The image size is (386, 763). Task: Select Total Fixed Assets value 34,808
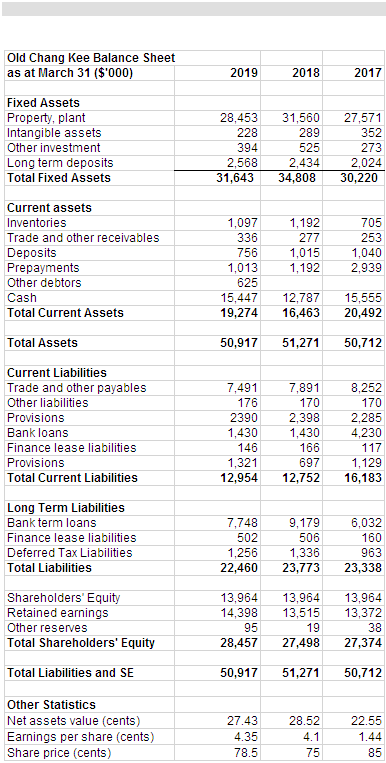(x=297, y=178)
